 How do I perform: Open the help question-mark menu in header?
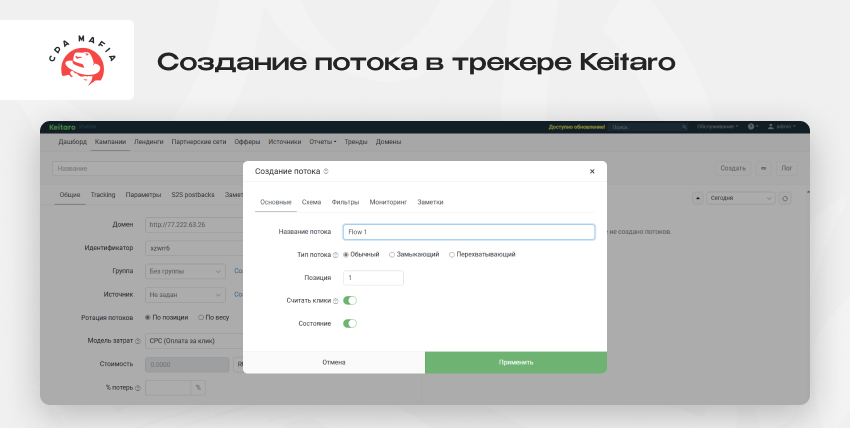(753, 126)
